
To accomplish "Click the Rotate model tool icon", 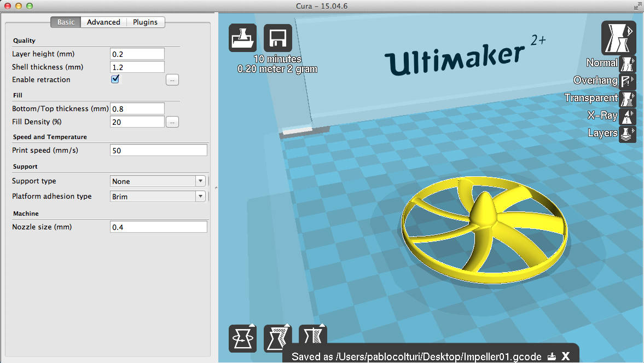I will (243, 338).
